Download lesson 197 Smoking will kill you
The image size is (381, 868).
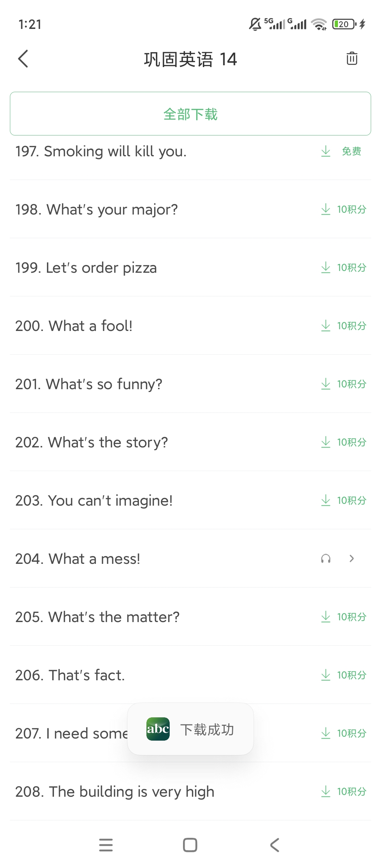pyautogui.click(x=326, y=151)
